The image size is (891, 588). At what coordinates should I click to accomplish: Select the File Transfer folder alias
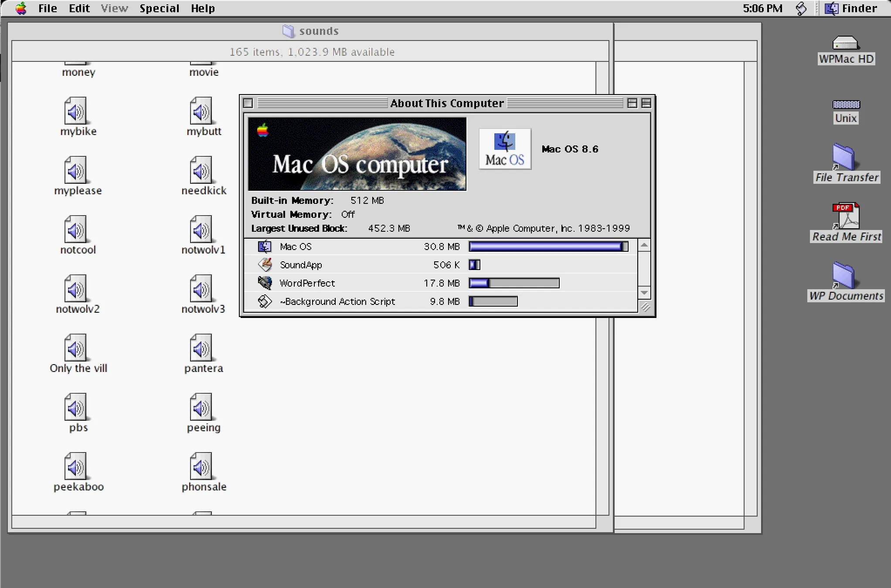pyautogui.click(x=846, y=157)
